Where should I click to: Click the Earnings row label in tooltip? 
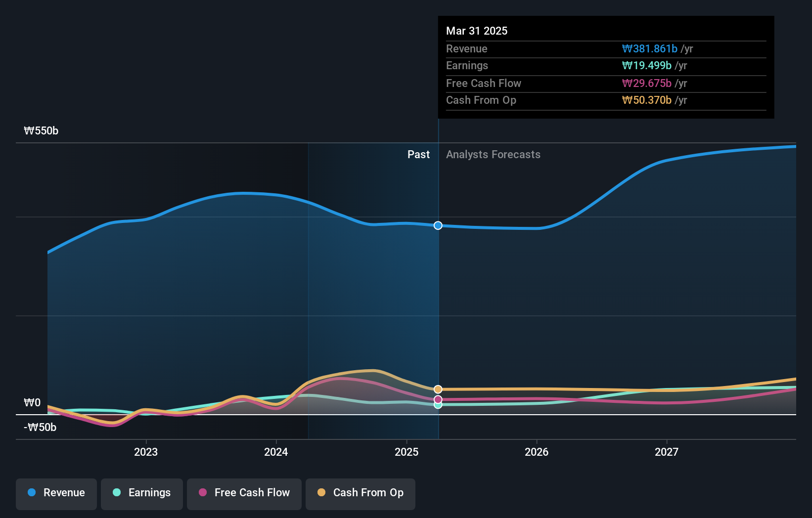[467, 66]
